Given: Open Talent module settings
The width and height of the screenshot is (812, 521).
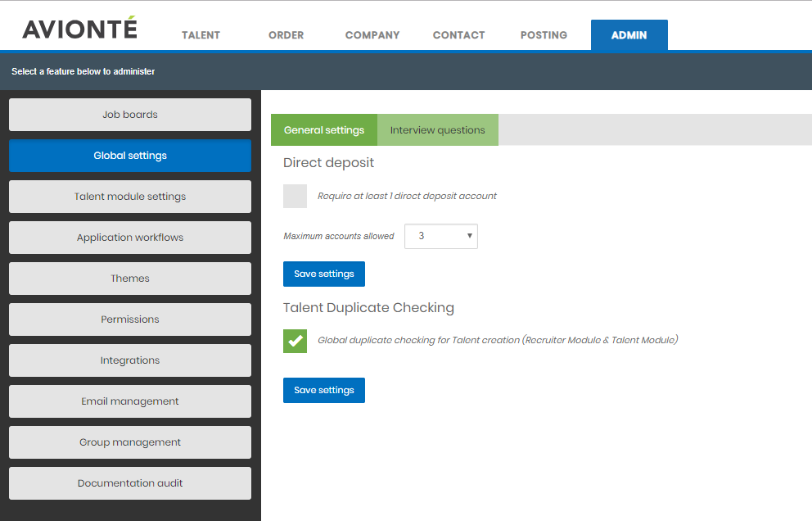Looking at the screenshot, I should tap(130, 197).
